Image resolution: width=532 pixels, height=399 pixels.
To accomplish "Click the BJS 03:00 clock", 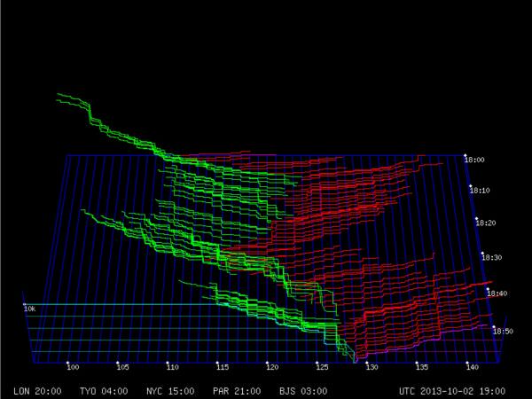I will click(303, 391).
